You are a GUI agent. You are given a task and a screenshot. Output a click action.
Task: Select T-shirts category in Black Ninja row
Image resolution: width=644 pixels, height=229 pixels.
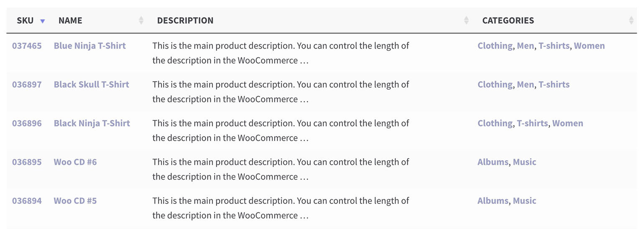click(532, 123)
